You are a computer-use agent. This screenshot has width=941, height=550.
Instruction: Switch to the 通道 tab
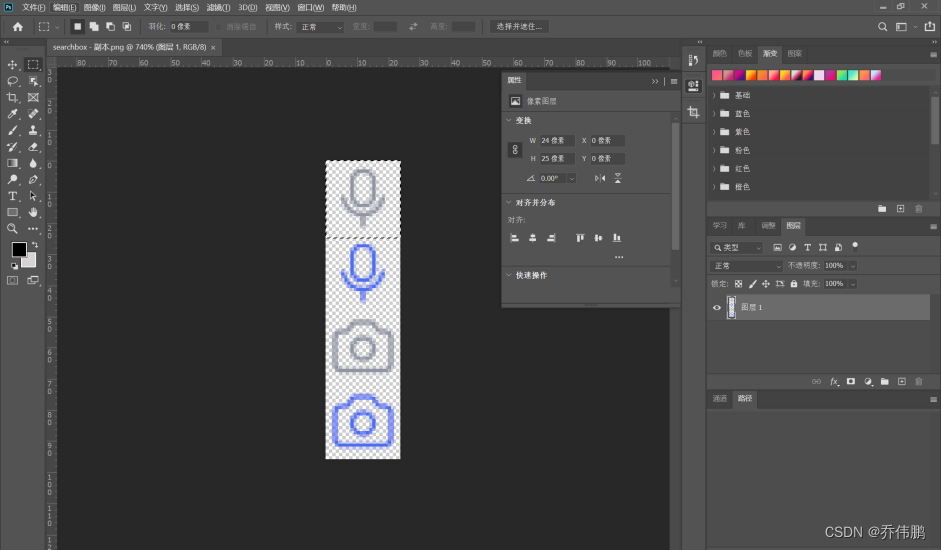tap(720, 399)
